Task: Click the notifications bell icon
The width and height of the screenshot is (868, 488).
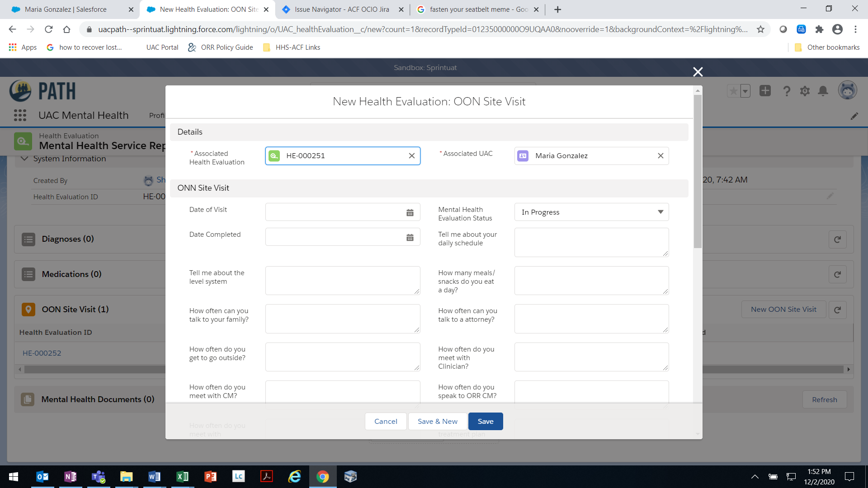Action: point(823,91)
